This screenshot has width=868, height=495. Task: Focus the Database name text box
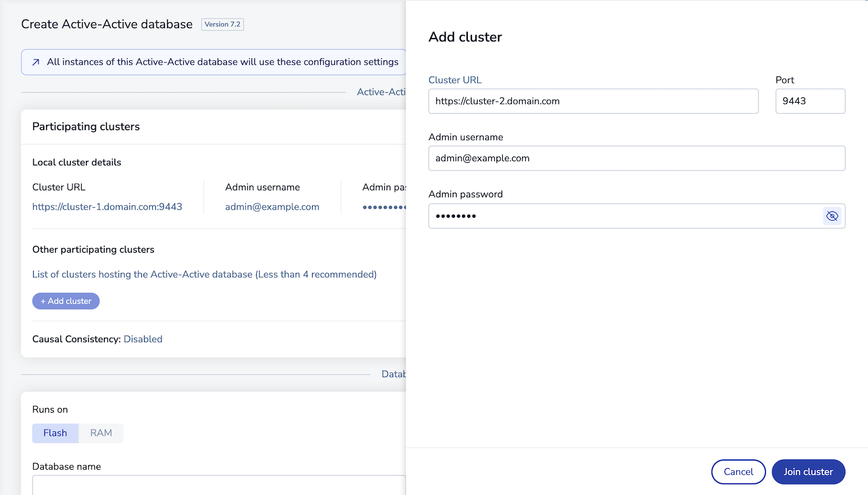coord(219,485)
